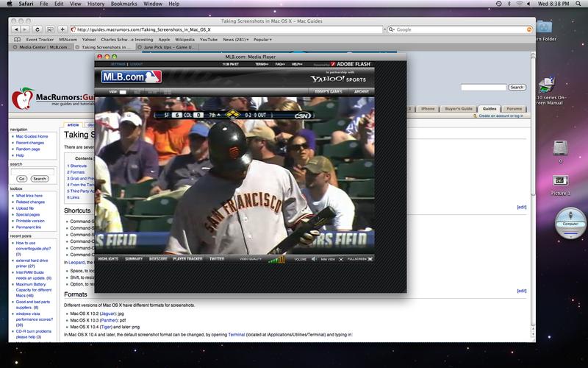The image size is (588, 368).
Task: Open the Forums tab on MacRumors
Action: (514, 109)
